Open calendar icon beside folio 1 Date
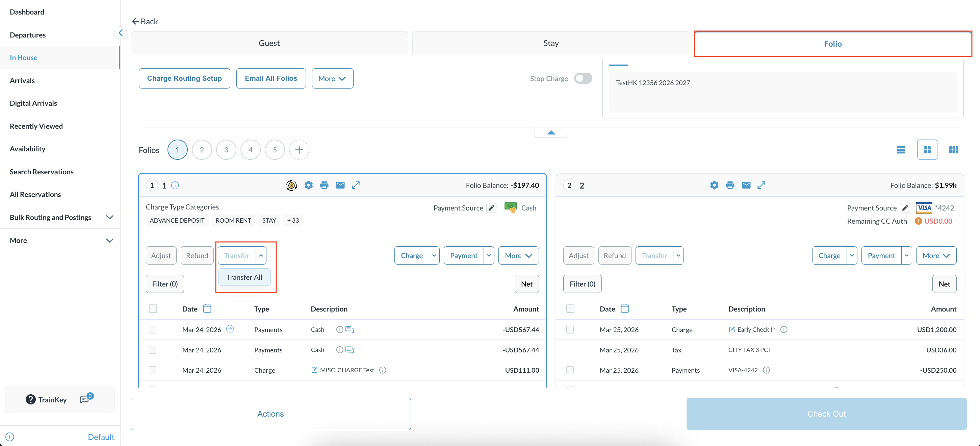Viewport: 980px width, 446px height. point(207,308)
